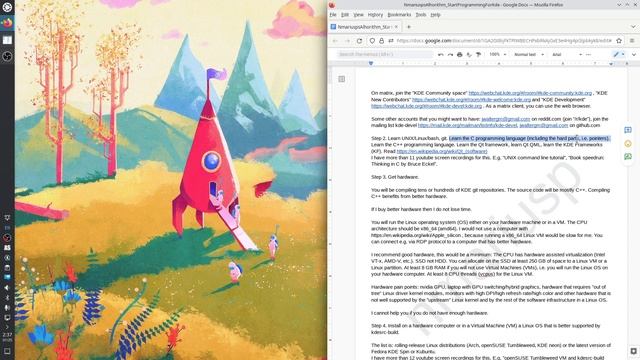This screenshot has width=640, height=360.
Task: Click 'If I buy better hardware' sentence
Action: (x=421, y=209)
